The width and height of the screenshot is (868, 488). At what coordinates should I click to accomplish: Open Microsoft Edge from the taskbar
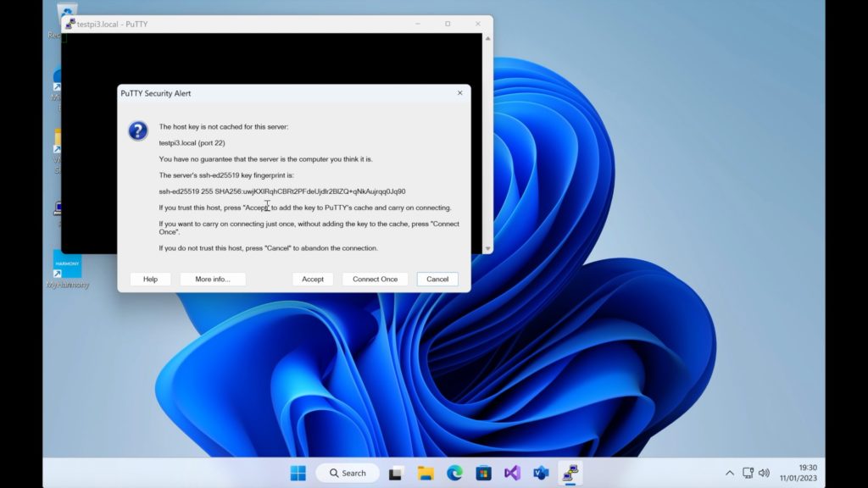pyautogui.click(x=454, y=473)
